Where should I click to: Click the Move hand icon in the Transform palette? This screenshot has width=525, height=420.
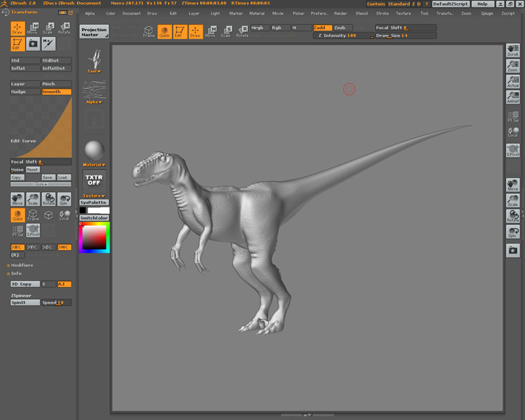[18, 199]
